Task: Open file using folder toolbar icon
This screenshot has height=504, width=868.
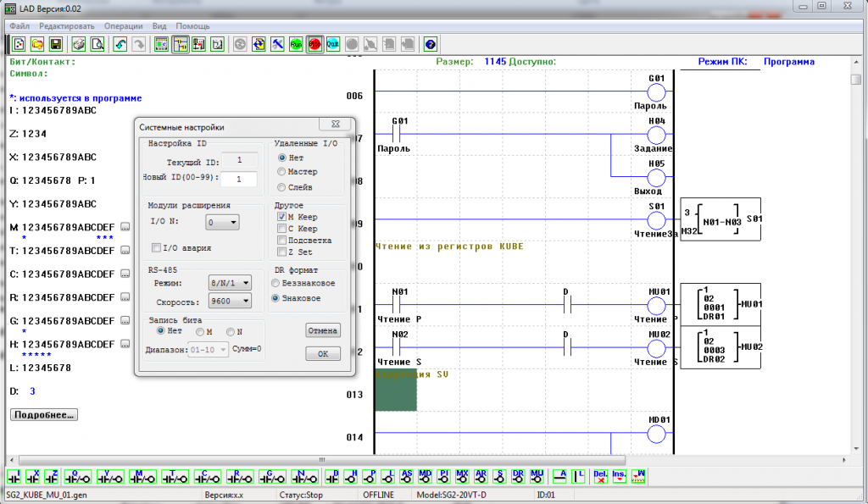Action: [37, 44]
